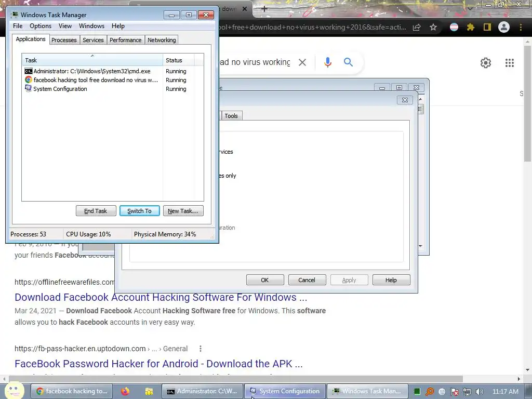Click the System Configuration icon in task list
This screenshot has width=532, height=399.
click(x=29, y=88)
